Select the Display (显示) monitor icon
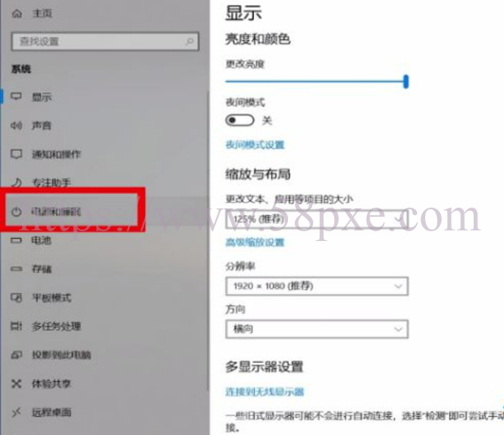504x435 pixels. click(x=16, y=96)
